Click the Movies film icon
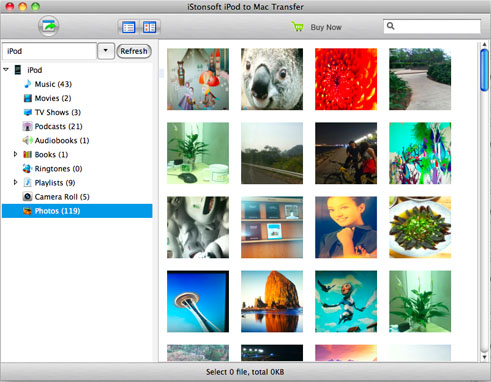Viewport: 491px width, 382px height. coord(28,98)
